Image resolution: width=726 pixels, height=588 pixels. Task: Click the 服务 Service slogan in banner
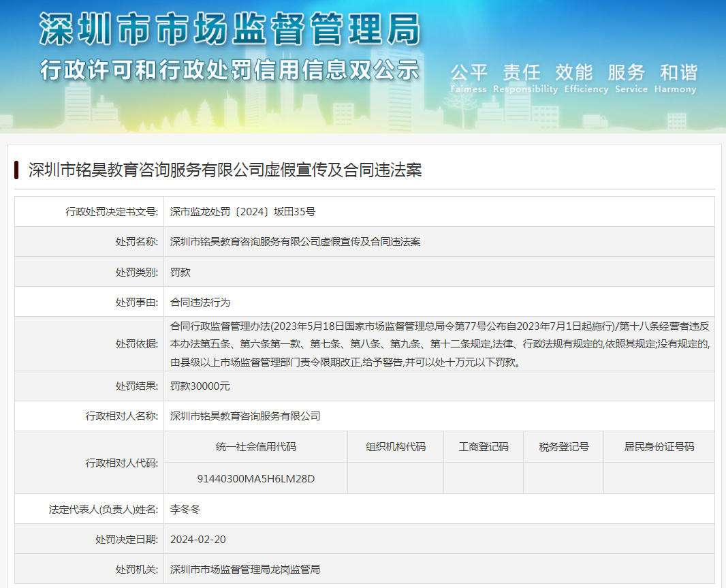(x=631, y=78)
